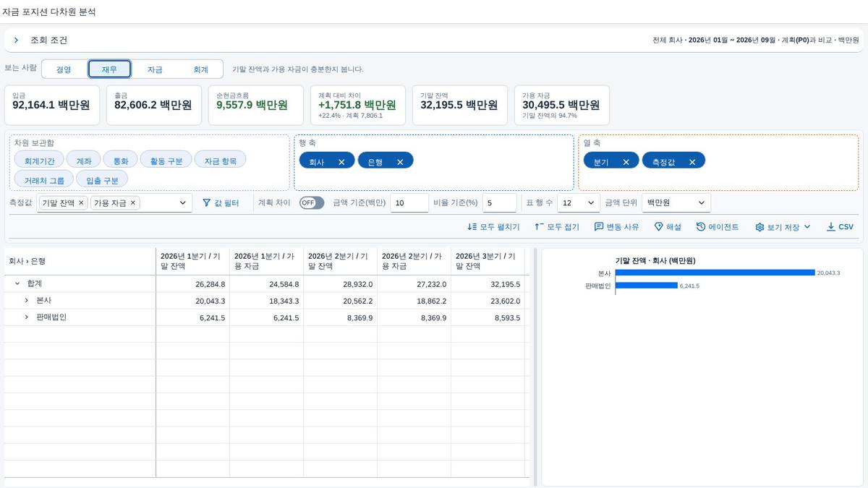868x488 pixels.
Task: Pick the 계좌 dimension chip
Action: point(83,161)
